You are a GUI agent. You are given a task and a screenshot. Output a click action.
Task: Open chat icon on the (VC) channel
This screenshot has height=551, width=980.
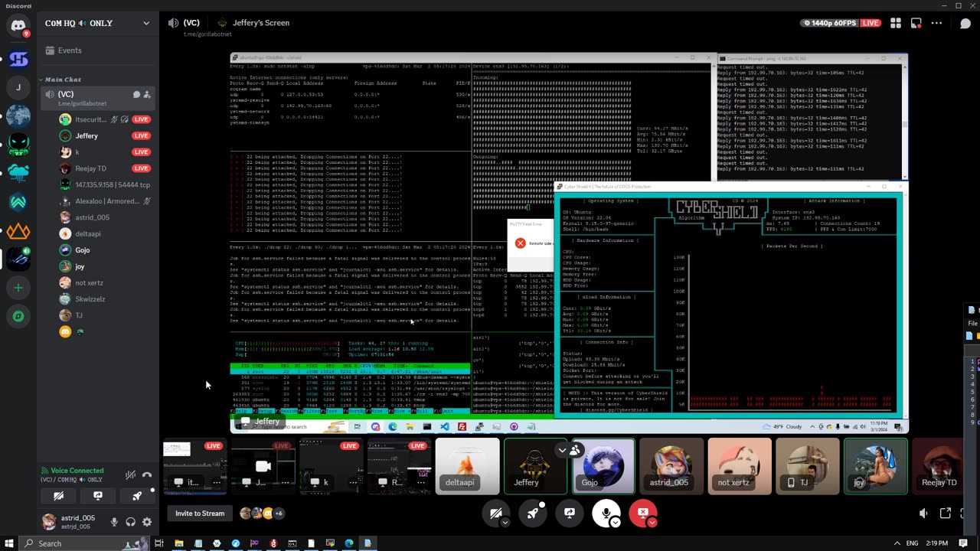(136, 95)
